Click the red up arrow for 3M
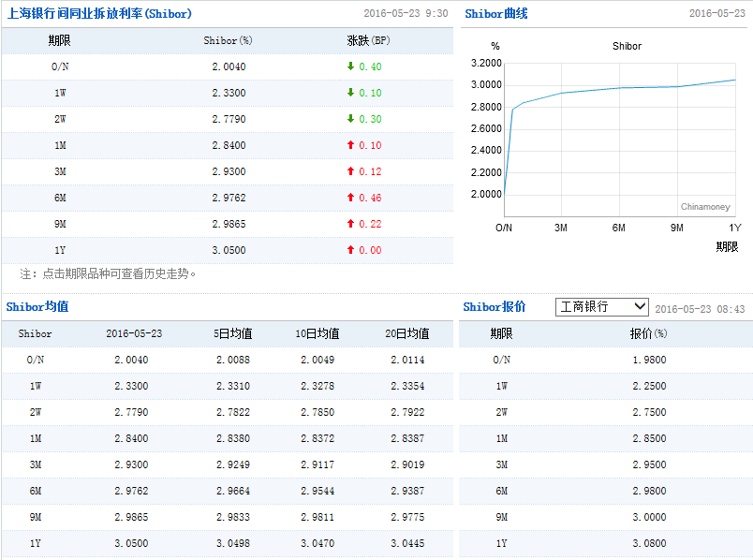Screen dimensions: 753x560 350,171
